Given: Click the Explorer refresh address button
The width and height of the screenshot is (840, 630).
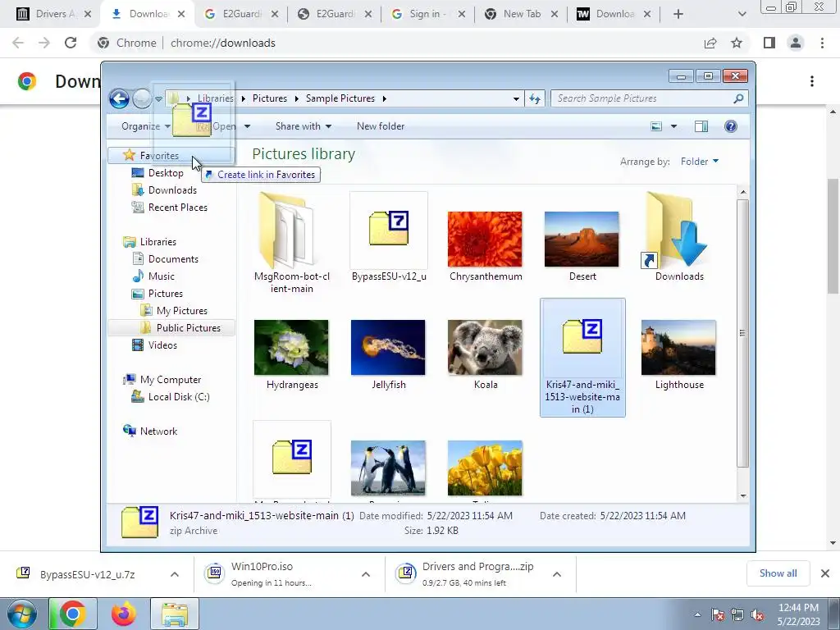Looking at the screenshot, I should tap(535, 98).
